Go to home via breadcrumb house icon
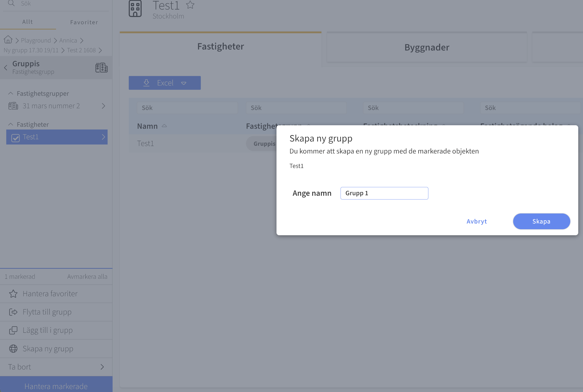The height and width of the screenshot is (392, 583). click(8, 39)
